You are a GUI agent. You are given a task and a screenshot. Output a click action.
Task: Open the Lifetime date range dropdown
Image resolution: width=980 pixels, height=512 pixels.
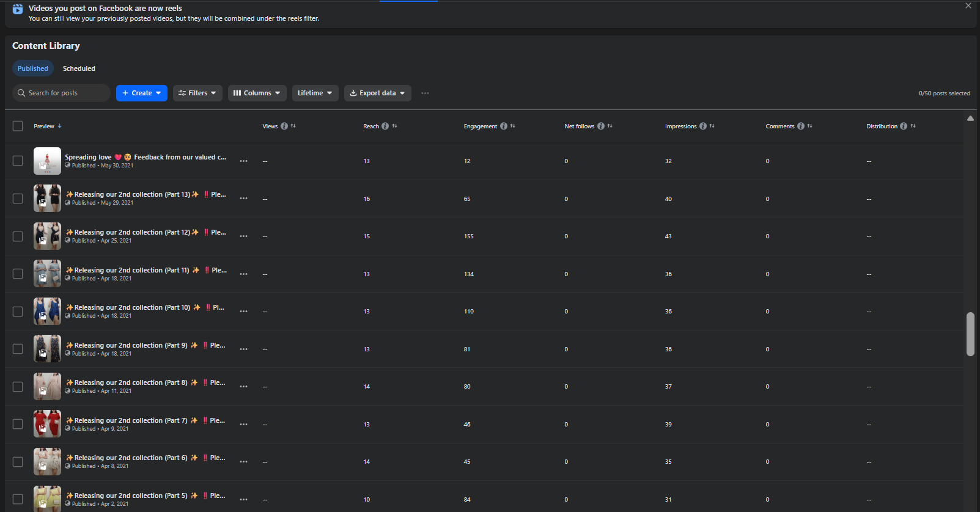click(315, 93)
